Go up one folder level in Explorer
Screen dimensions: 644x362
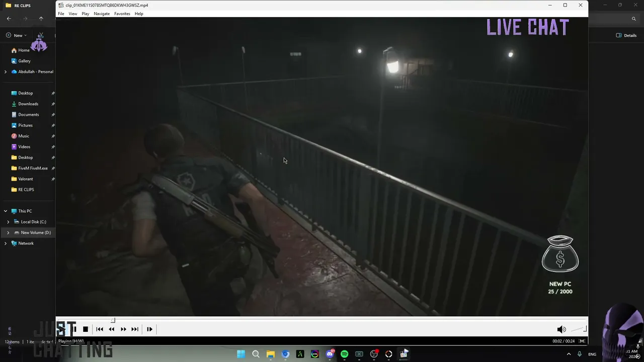(x=41, y=19)
